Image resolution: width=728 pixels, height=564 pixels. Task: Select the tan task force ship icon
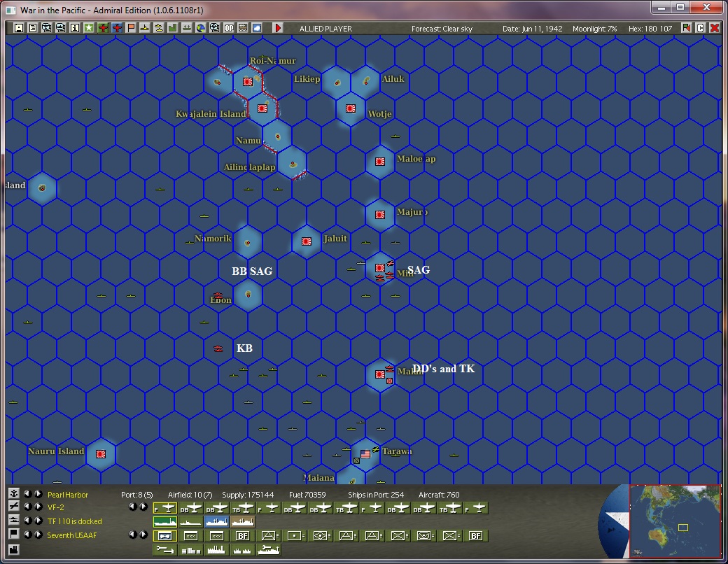tap(243, 522)
